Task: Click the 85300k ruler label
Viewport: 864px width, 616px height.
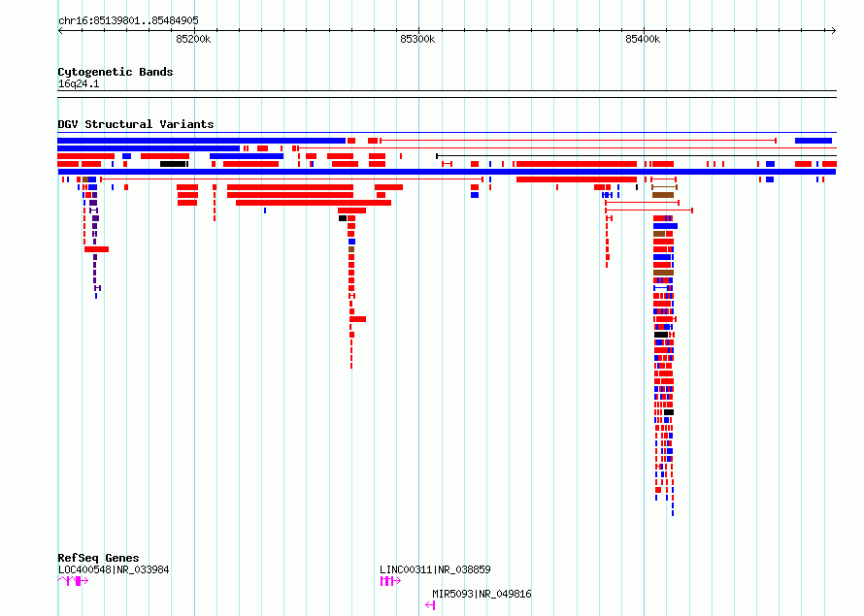Action: [x=417, y=39]
